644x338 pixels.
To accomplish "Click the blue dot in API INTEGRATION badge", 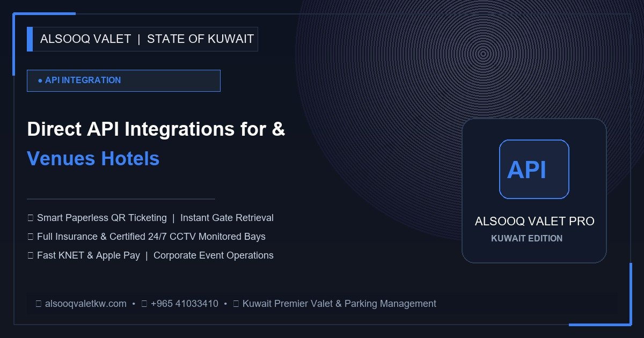I will click(40, 80).
